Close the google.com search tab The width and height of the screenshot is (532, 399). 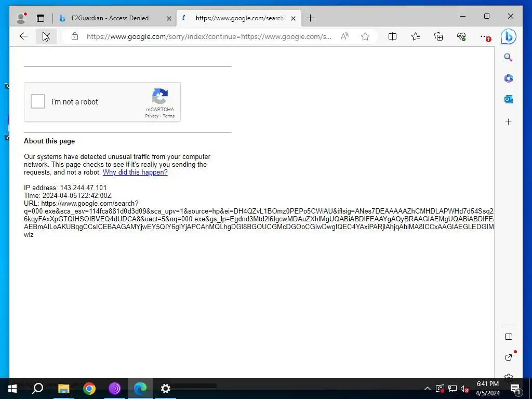click(294, 18)
